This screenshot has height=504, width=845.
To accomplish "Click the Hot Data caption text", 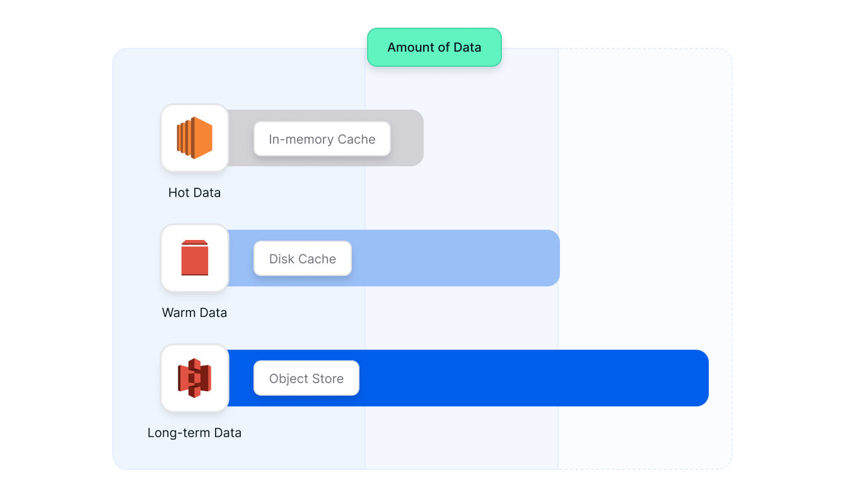I will coord(194,193).
